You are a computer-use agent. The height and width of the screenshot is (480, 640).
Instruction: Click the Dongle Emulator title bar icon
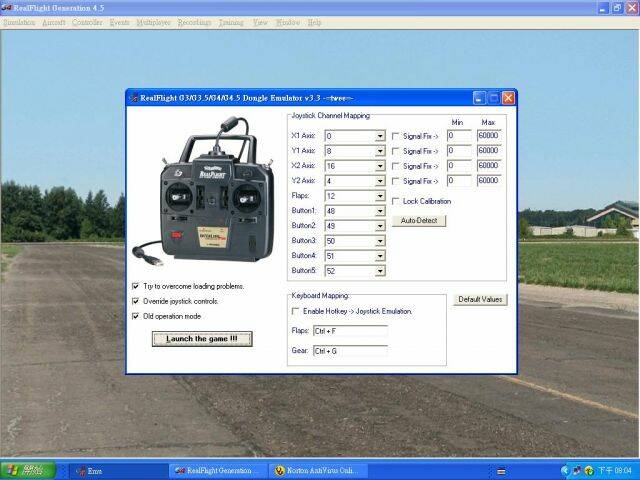(134, 98)
